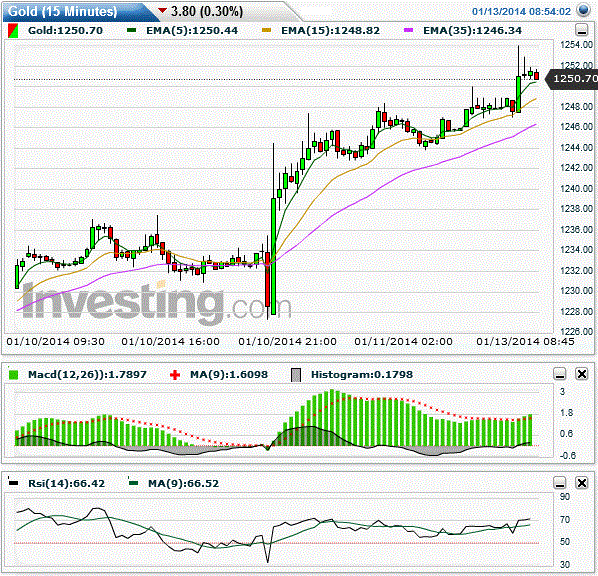Image resolution: width=598 pixels, height=576 pixels.
Task: Click the Rsi(14) black legend marker
Action: click(x=13, y=483)
